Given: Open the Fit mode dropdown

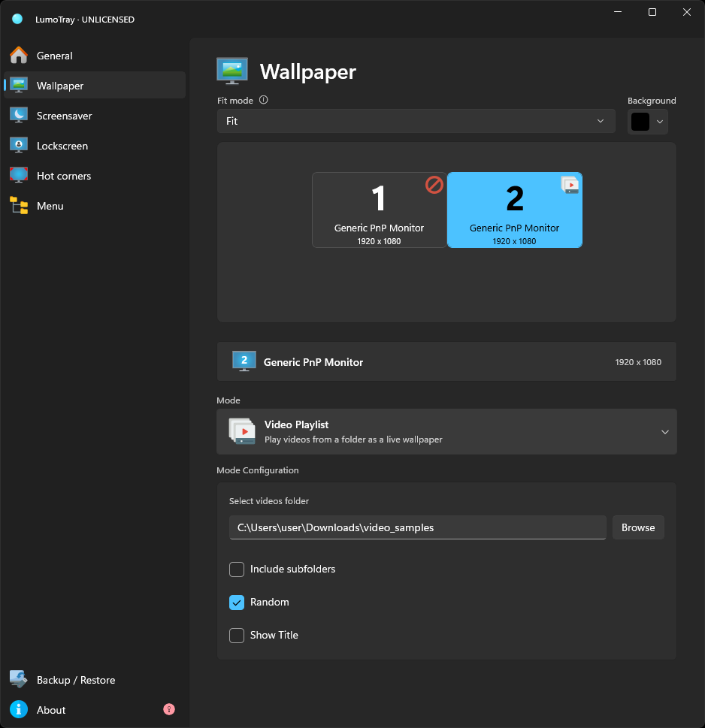Looking at the screenshot, I should pos(416,121).
